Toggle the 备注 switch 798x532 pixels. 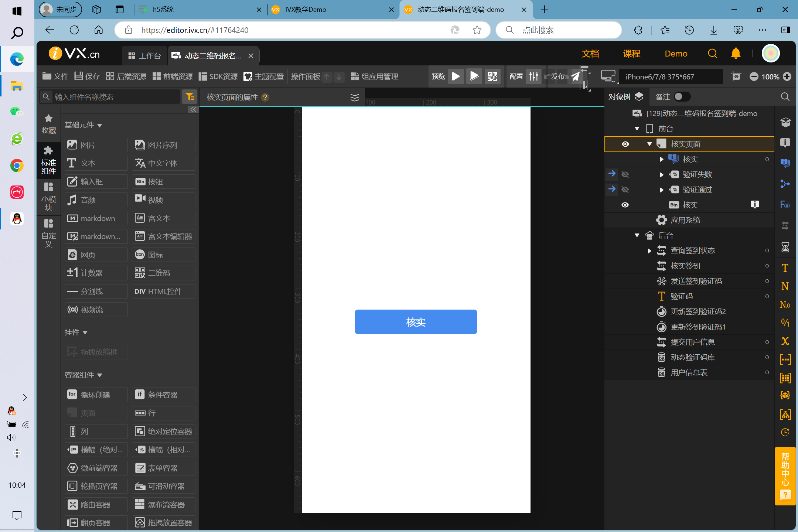682,97
